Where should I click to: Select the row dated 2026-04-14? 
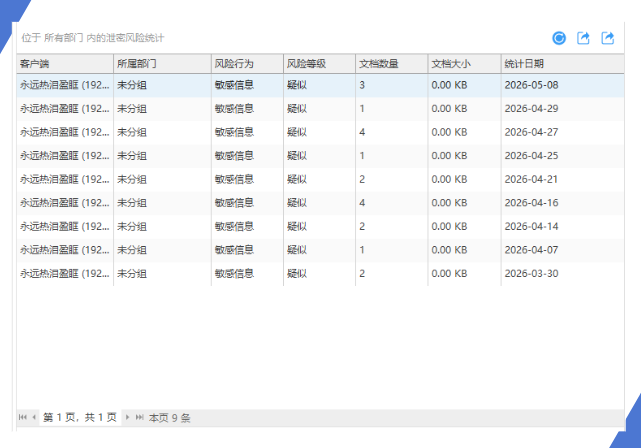tap(320, 226)
